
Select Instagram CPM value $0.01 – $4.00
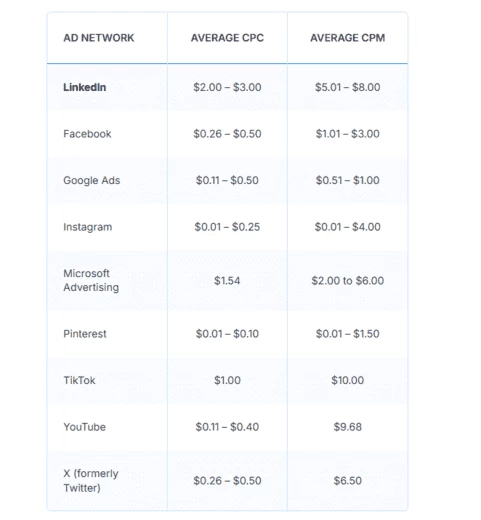[x=348, y=227]
